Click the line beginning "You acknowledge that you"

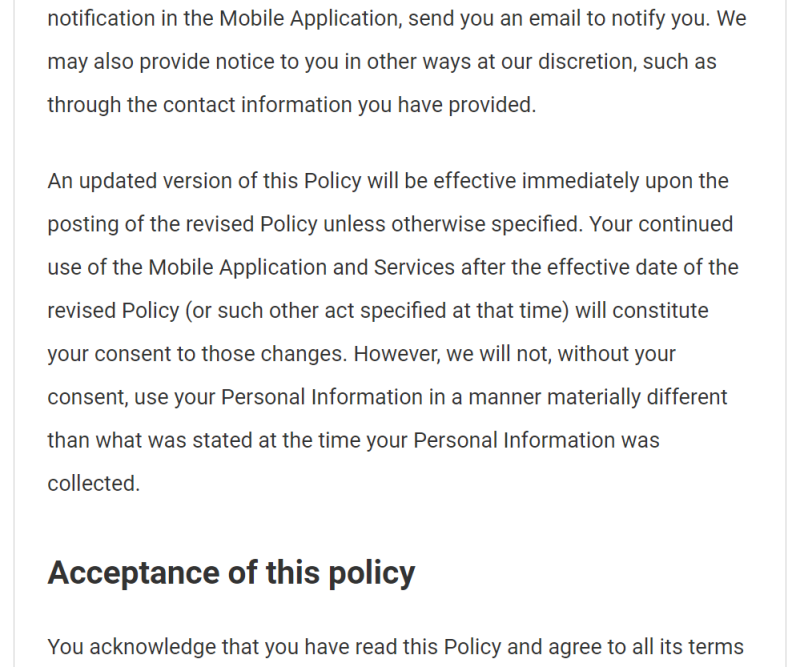pyautogui.click(x=396, y=646)
